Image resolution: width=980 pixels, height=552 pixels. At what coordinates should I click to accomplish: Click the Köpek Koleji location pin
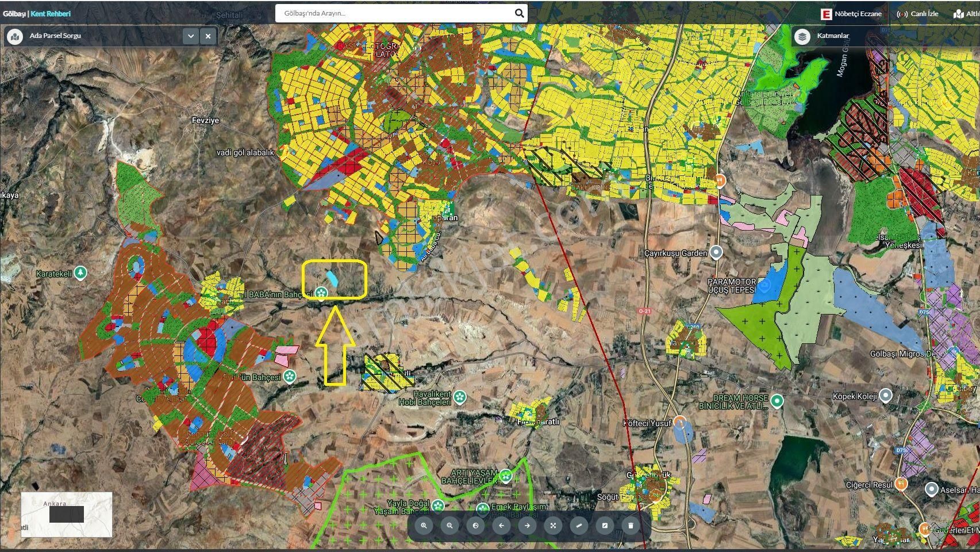coord(886,396)
